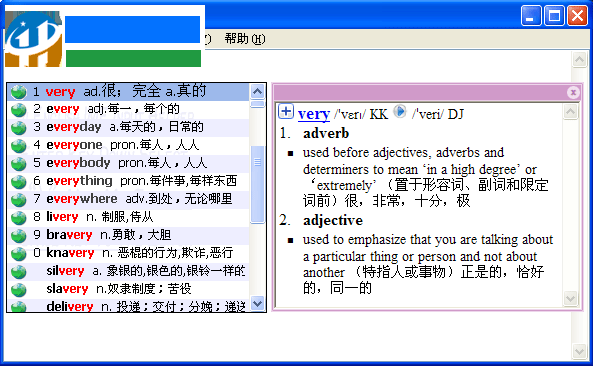593x366 pixels.
Task: Close the pink definition panel
Action: pyautogui.click(x=573, y=92)
